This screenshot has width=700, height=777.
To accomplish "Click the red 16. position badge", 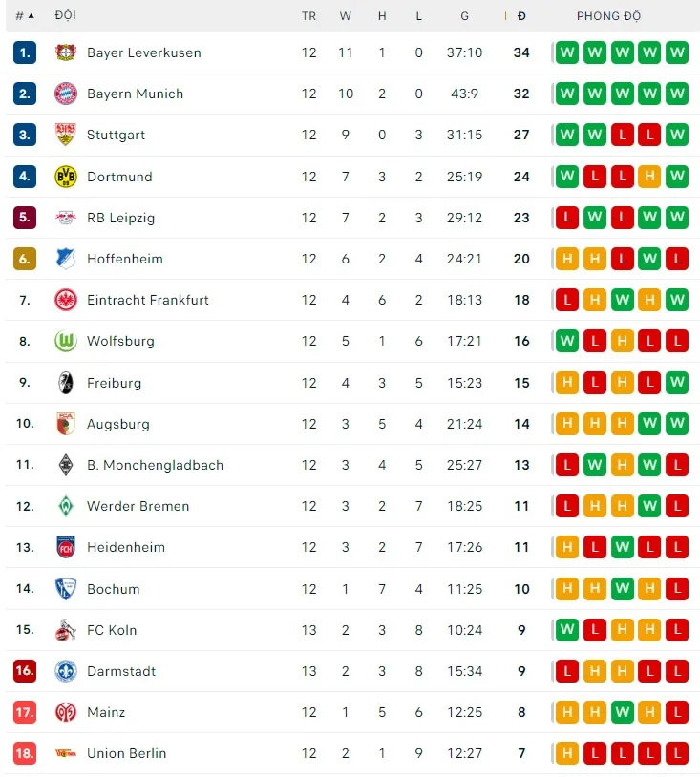I will point(25,671).
